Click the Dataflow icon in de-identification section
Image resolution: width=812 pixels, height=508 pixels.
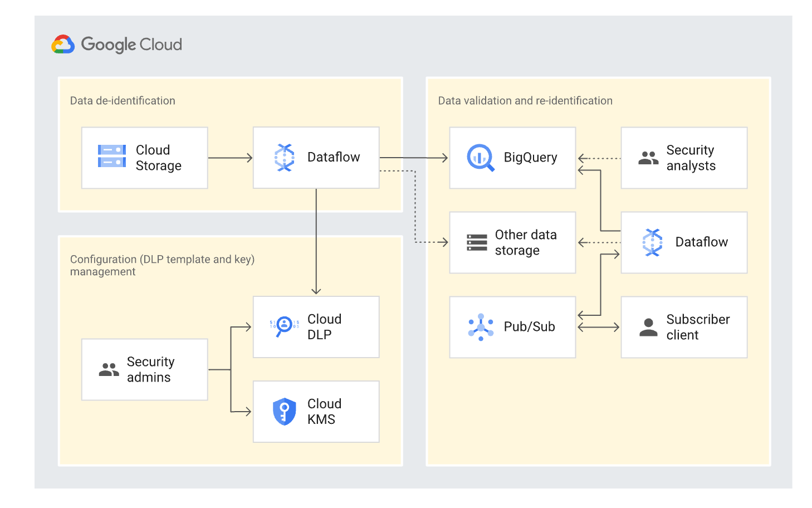(x=285, y=158)
